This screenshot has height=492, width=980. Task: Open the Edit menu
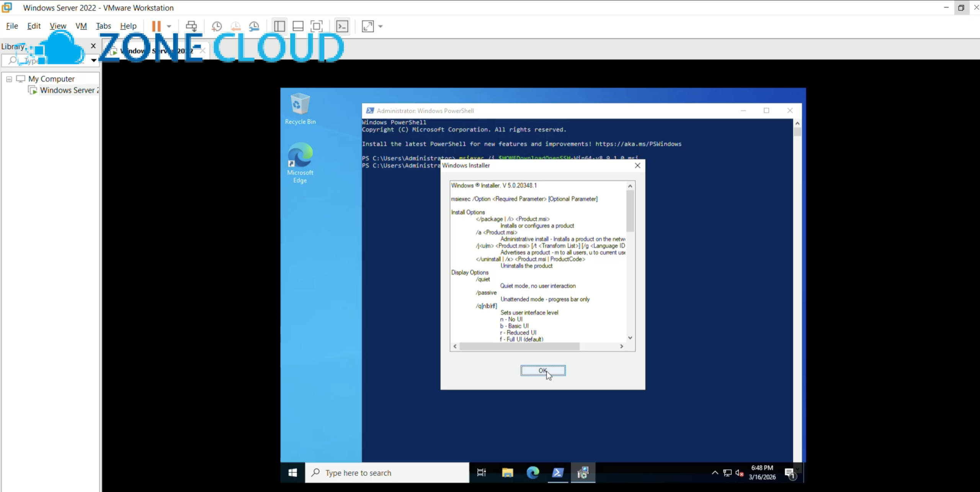tap(34, 26)
